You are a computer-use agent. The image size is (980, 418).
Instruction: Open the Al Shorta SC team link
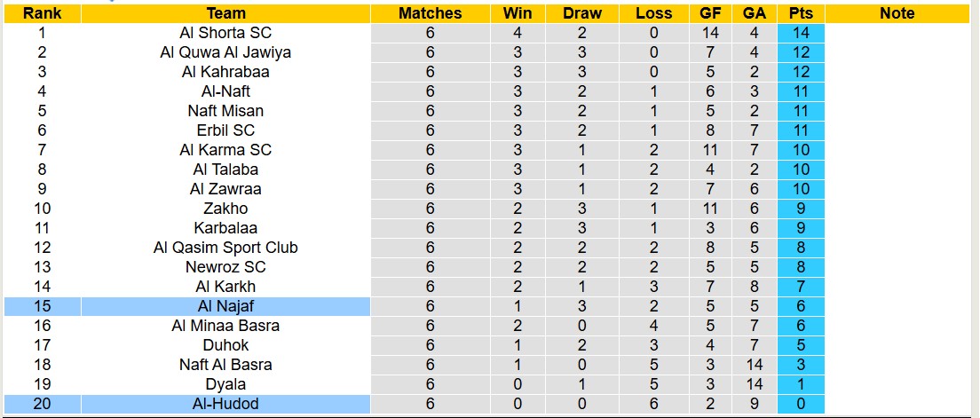coord(225,33)
